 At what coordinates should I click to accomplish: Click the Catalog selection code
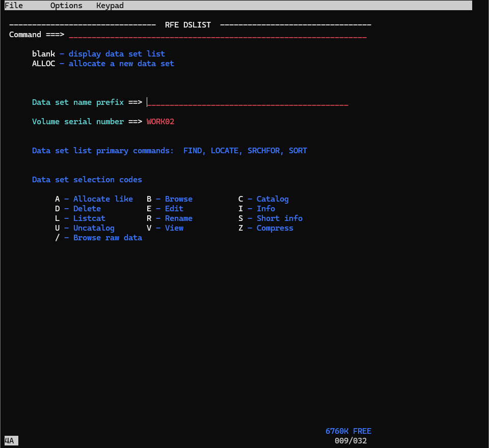pos(273,199)
